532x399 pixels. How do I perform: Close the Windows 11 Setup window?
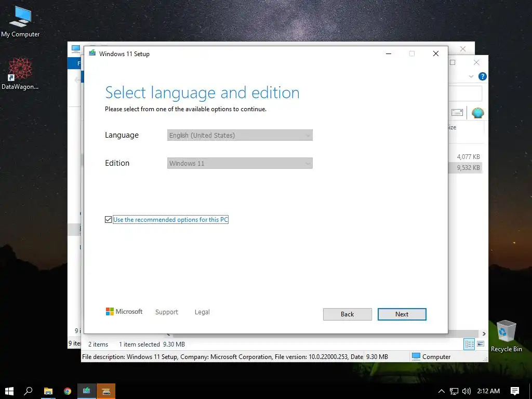pos(436,54)
